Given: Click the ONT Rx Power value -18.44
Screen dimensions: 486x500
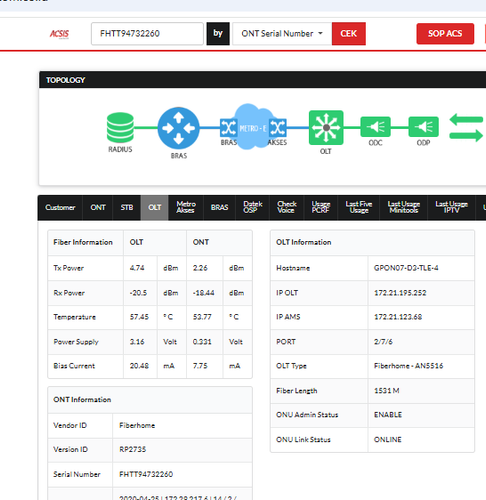Looking at the screenshot, I should pyautogui.click(x=203, y=293).
